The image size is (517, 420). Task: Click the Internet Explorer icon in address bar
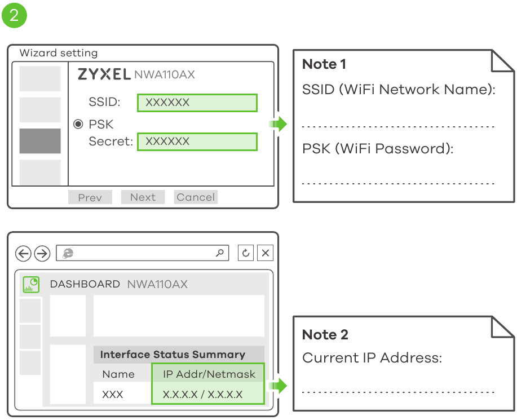68,254
